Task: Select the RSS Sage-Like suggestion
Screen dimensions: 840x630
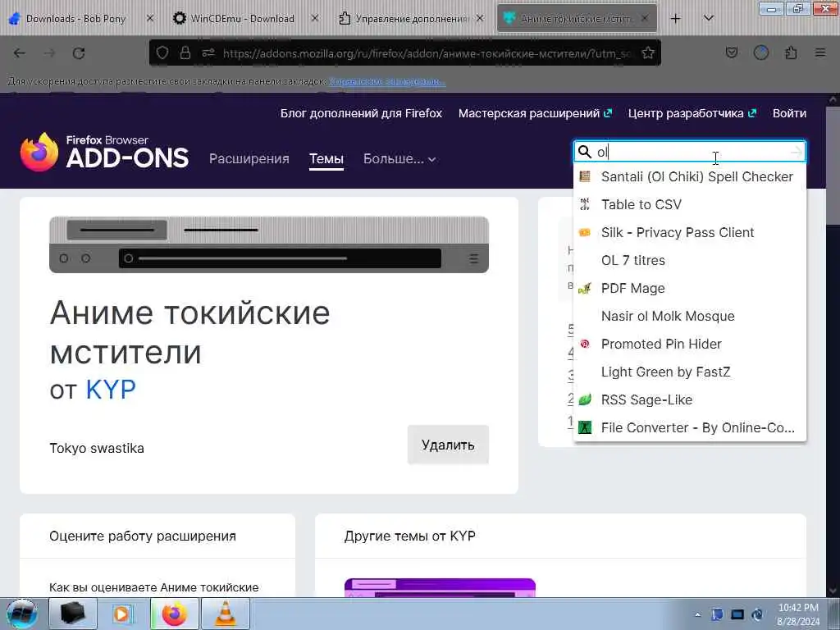Action: (690, 399)
